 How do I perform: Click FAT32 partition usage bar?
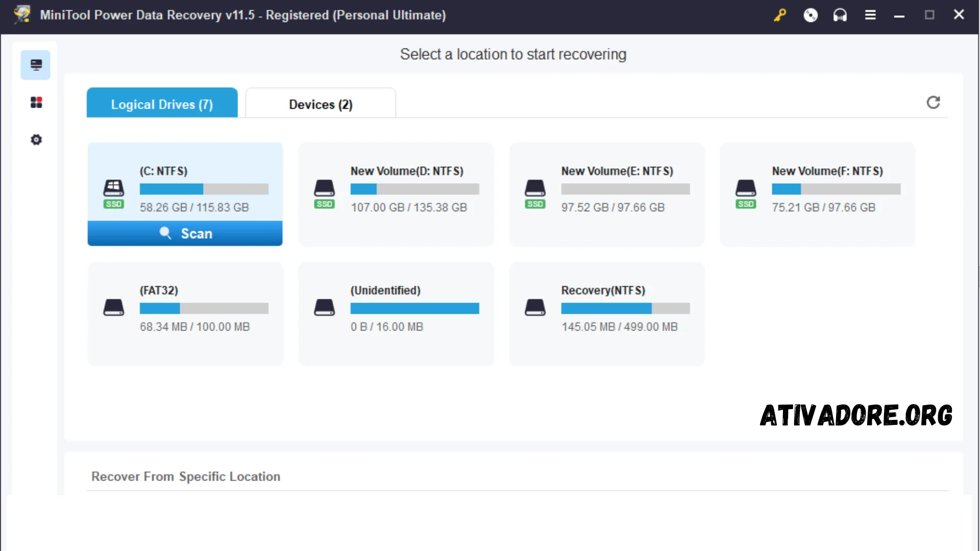click(x=204, y=309)
